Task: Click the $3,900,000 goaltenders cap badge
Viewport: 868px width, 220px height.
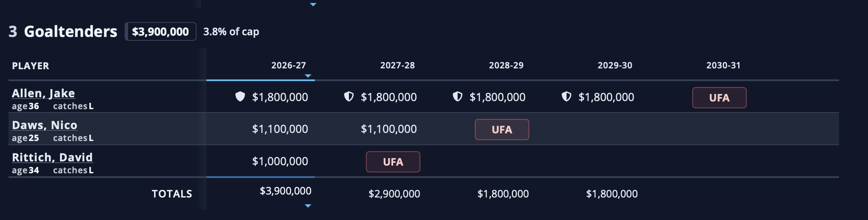Action: coord(160,31)
